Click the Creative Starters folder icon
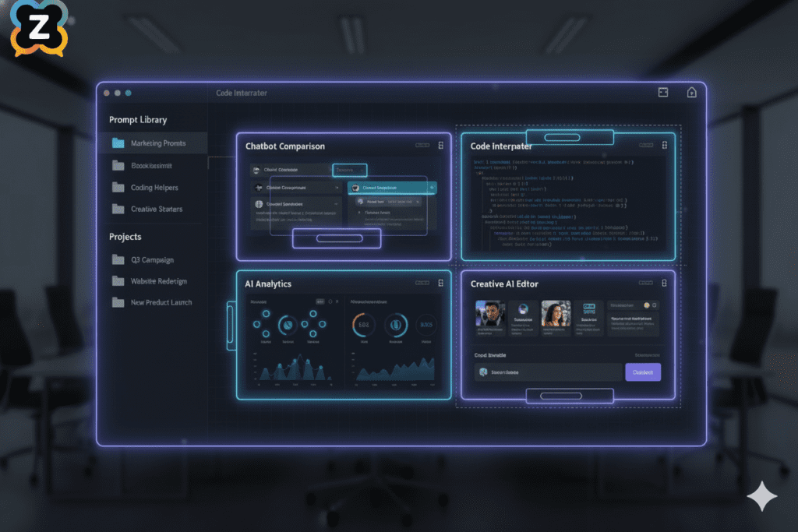This screenshot has height=532, width=798. click(x=118, y=209)
